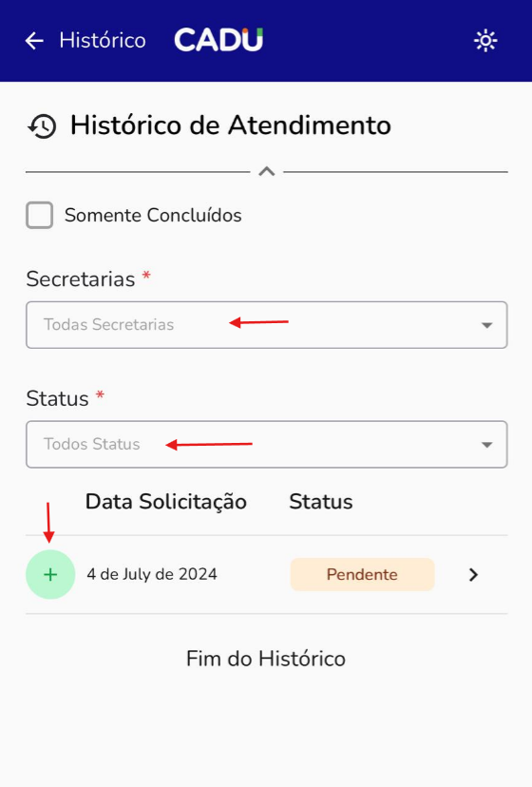Open the Todas Secretarias dropdown
The image size is (532, 787).
[x=267, y=325]
